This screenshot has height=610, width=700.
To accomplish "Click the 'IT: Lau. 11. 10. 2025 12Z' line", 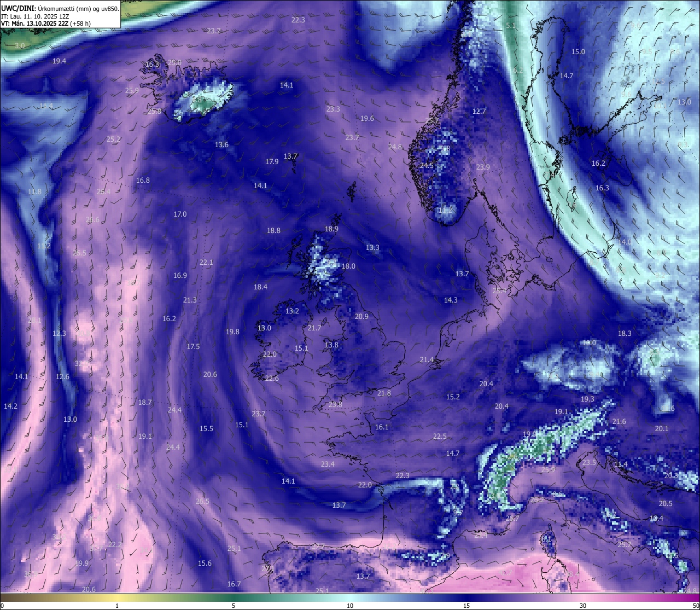I will (x=36, y=16).
